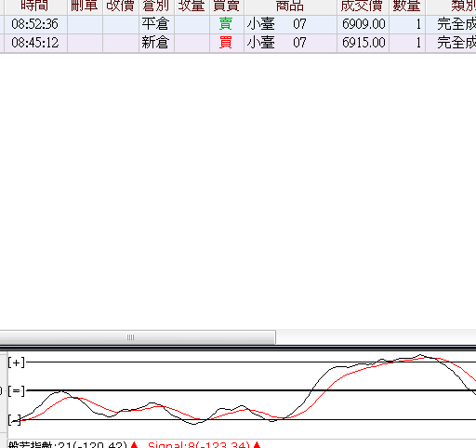Click 完全成 status in the 08:45:12 row
The width and height of the screenshot is (476, 448).
point(451,43)
